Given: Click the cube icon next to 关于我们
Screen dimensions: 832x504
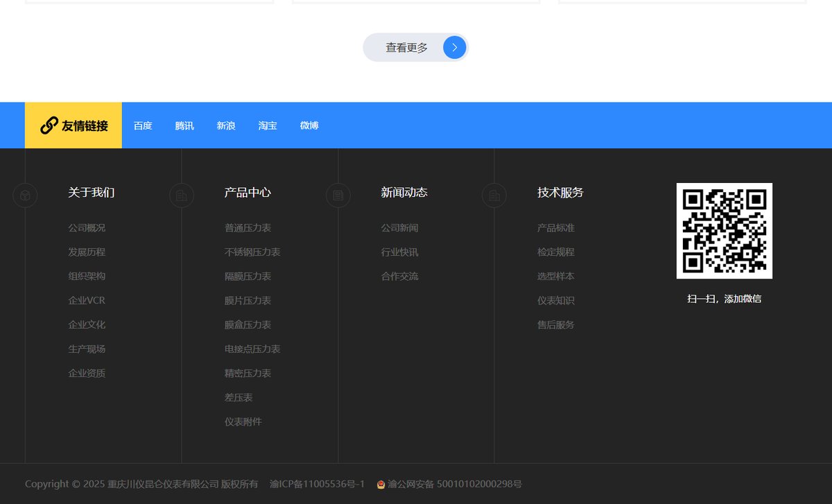Looking at the screenshot, I should pyautogui.click(x=25, y=195).
